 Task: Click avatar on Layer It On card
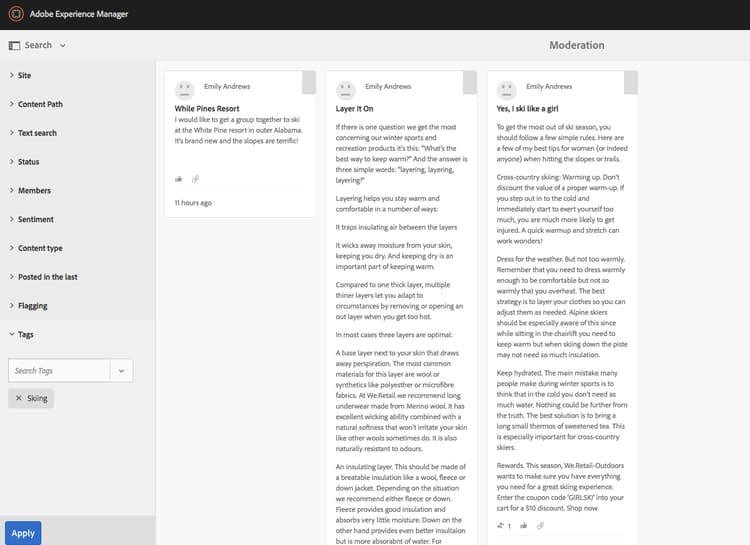pyautogui.click(x=345, y=89)
